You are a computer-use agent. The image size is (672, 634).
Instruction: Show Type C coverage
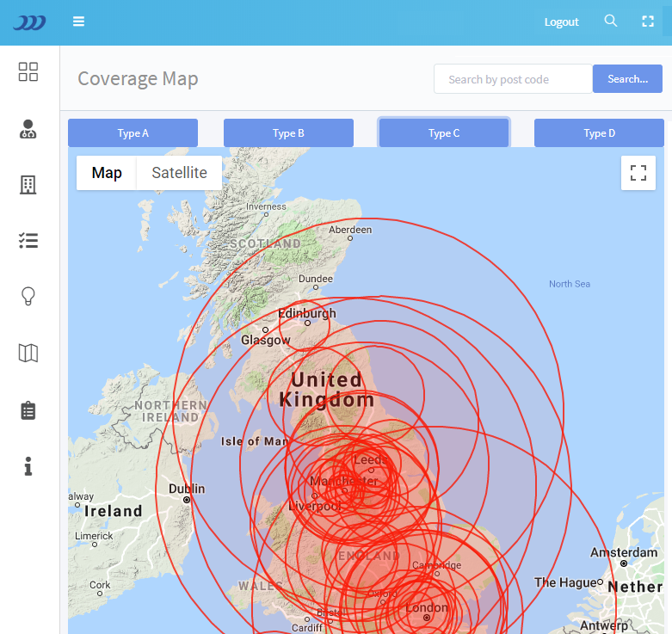click(x=444, y=133)
